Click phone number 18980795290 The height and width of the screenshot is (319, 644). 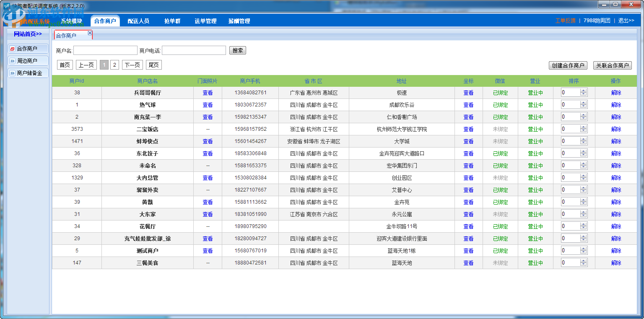250,226
